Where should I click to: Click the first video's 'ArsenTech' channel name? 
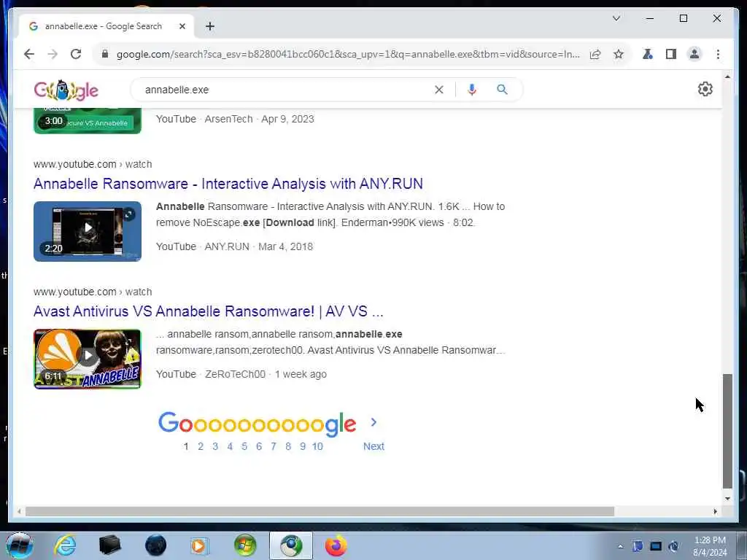pyautogui.click(x=228, y=119)
